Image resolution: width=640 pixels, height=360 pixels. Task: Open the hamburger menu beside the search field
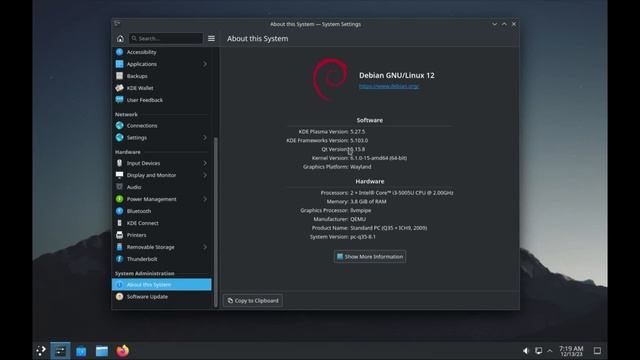(211, 38)
